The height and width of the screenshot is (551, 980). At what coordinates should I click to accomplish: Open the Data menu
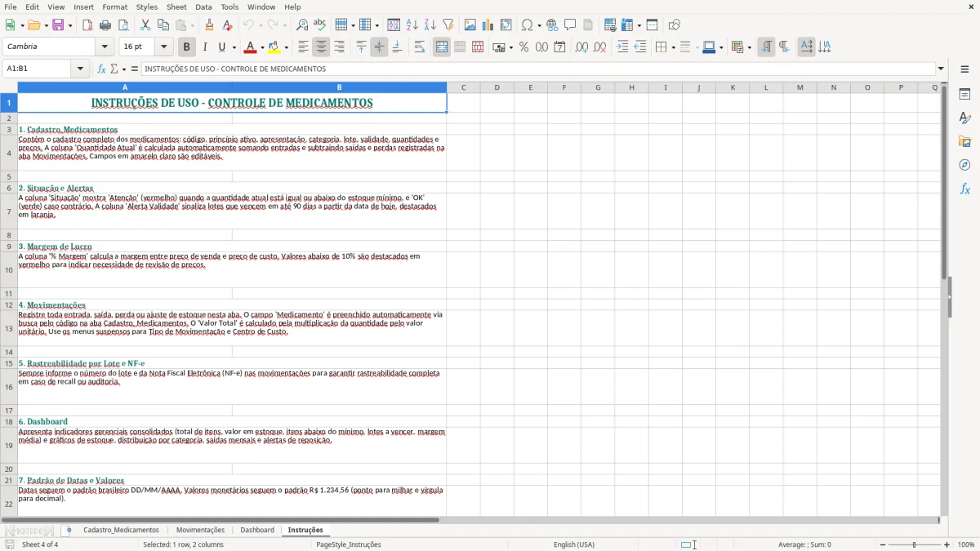[x=203, y=7]
